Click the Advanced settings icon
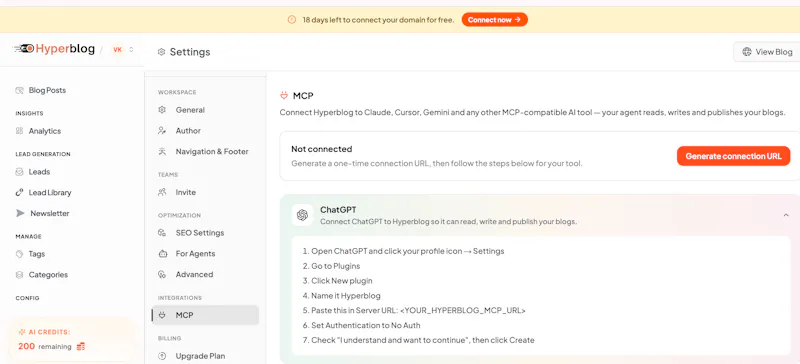This screenshot has height=364, width=800. tap(162, 275)
